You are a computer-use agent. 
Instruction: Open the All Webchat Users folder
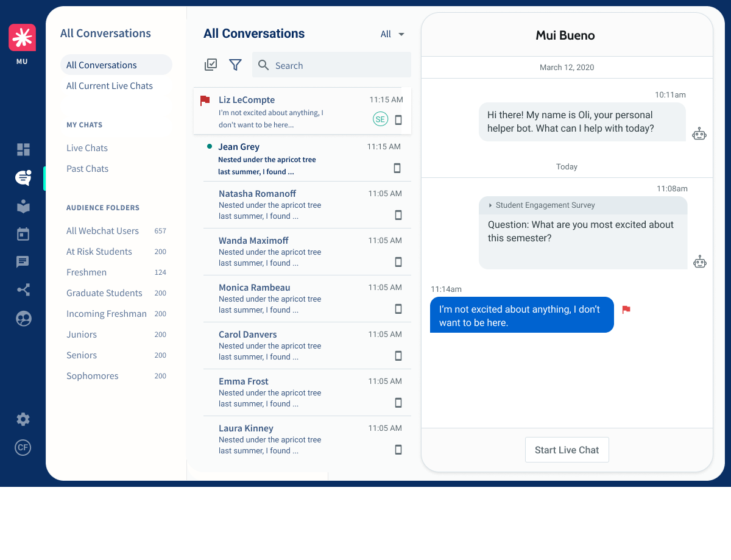pos(116,231)
